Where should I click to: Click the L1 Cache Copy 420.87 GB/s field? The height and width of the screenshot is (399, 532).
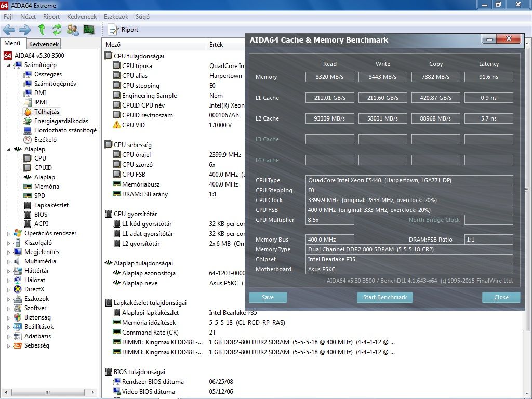tap(436, 98)
